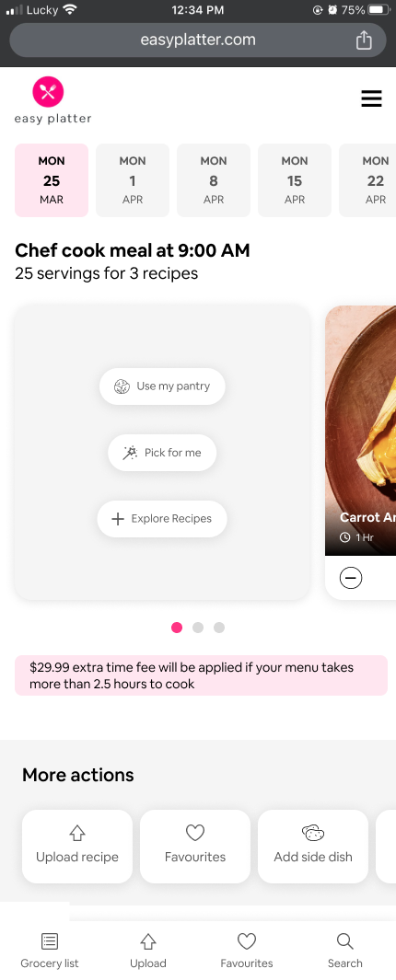Image resolution: width=396 pixels, height=980 pixels.
Task: Select the second carousel dot
Action: pos(198,628)
